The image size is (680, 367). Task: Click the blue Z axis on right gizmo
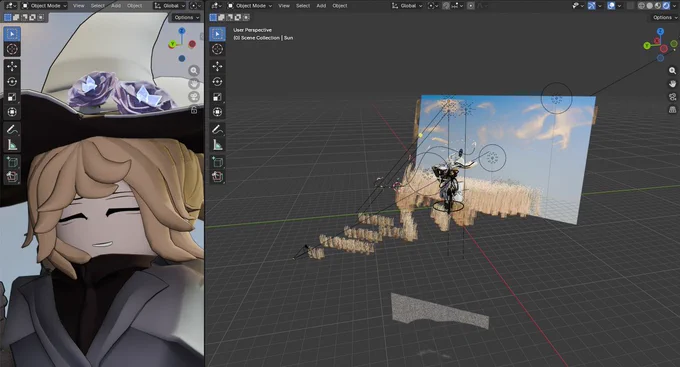[x=660, y=32]
